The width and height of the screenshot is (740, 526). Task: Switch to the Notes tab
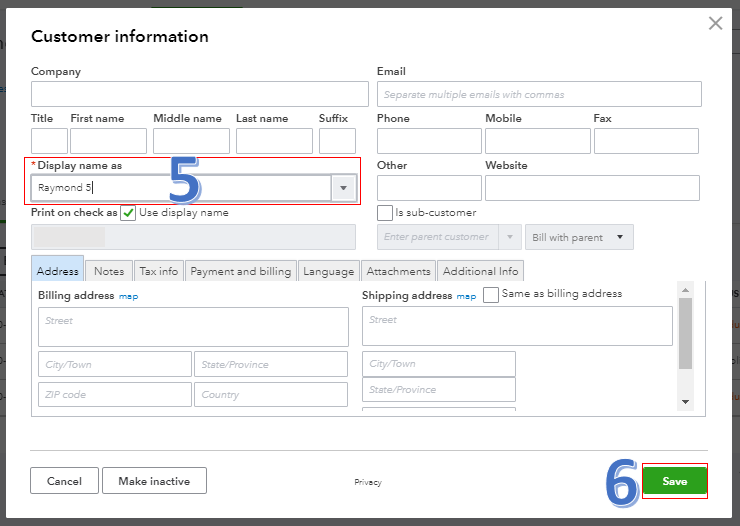pyautogui.click(x=109, y=271)
